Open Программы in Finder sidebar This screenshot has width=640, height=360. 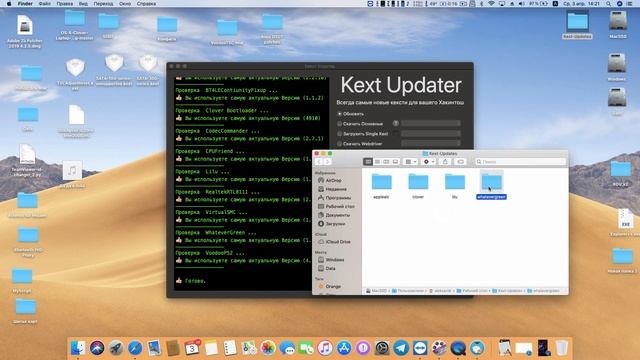(x=338, y=198)
